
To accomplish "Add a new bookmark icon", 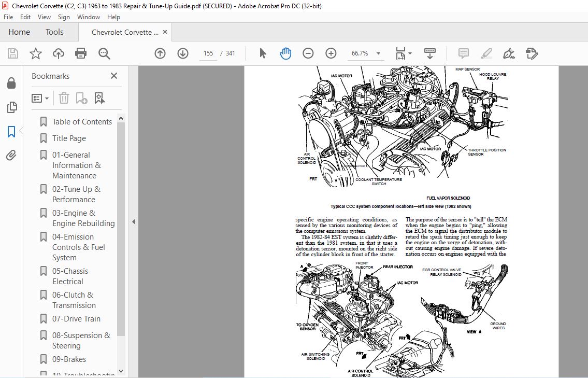I will pos(81,99).
